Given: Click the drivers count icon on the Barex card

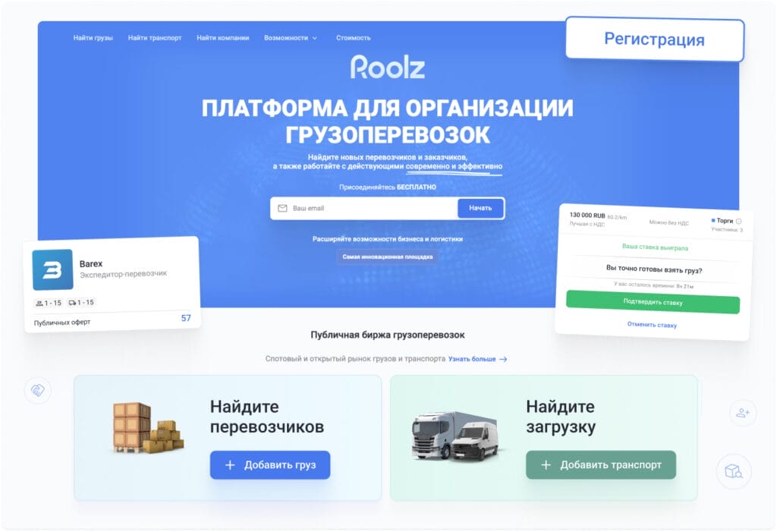Looking at the screenshot, I should 40,302.
